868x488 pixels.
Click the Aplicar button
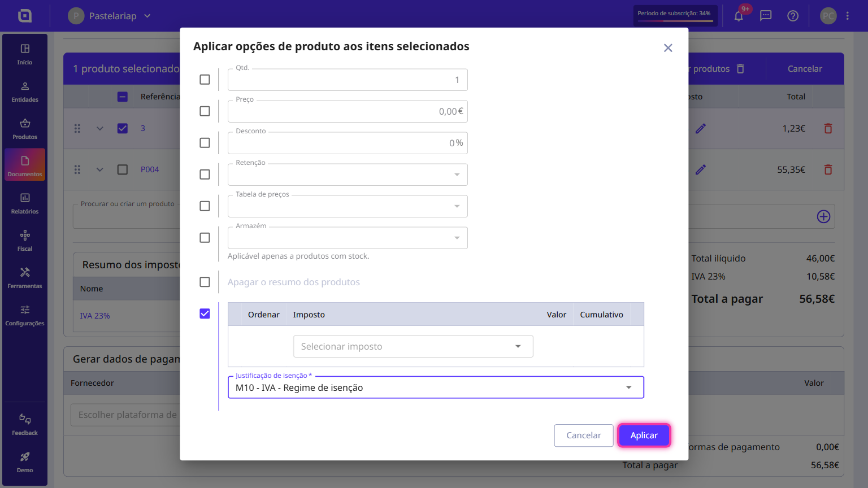click(x=644, y=435)
